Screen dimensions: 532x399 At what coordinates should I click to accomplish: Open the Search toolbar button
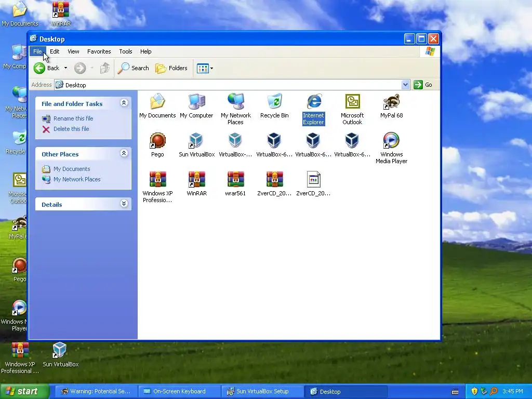[x=134, y=68]
